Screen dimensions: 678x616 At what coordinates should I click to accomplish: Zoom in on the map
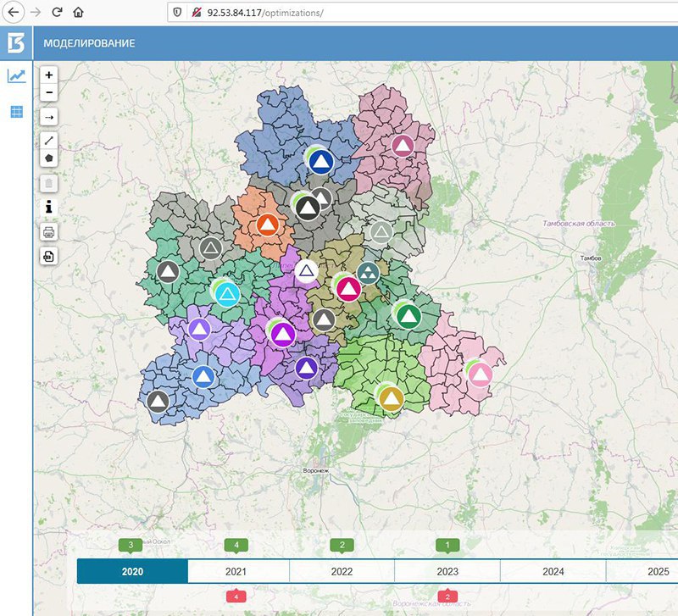49,75
